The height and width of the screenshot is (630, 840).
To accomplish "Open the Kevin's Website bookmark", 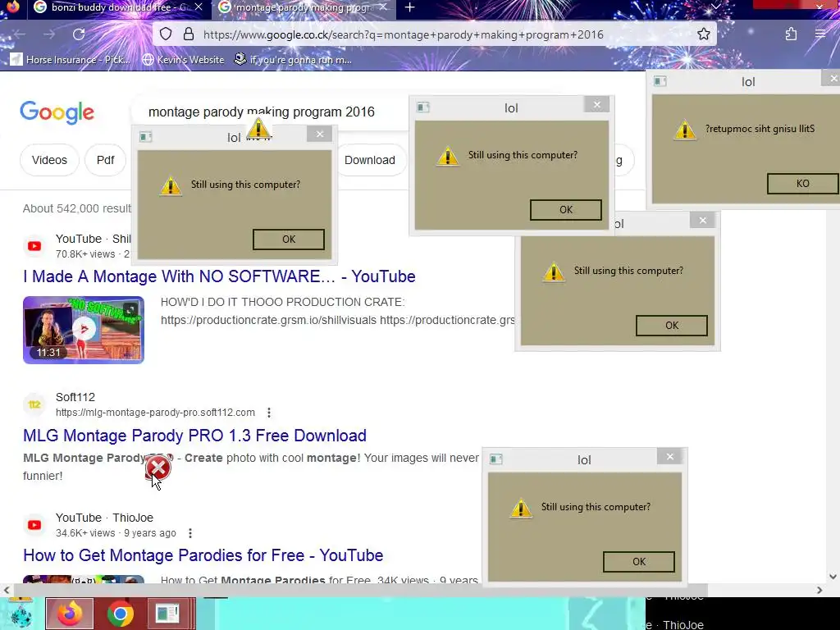I will pyautogui.click(x=183, y=59).
